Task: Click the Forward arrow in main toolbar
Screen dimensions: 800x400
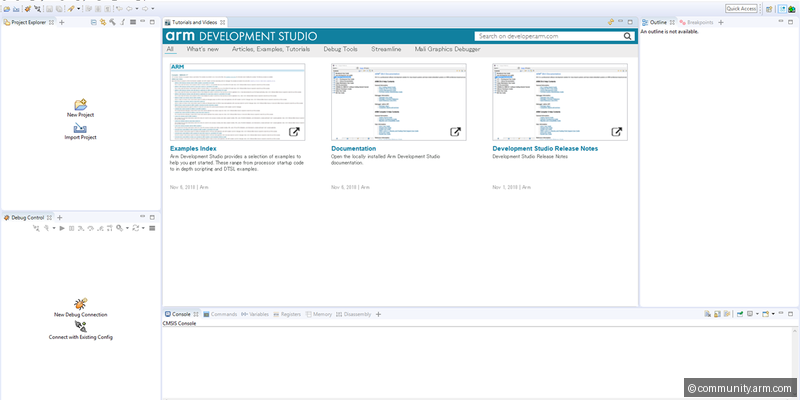Action: coord(145,9)
